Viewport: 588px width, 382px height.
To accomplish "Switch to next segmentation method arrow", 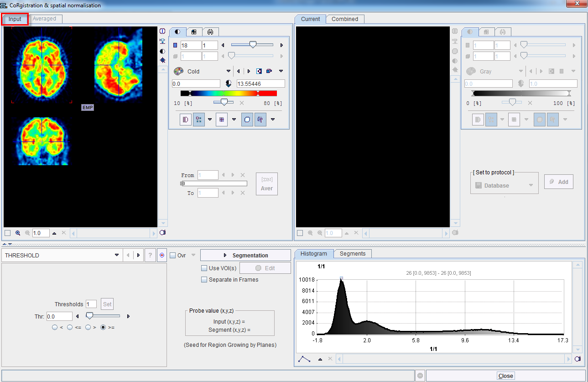I will coord(139,256).
